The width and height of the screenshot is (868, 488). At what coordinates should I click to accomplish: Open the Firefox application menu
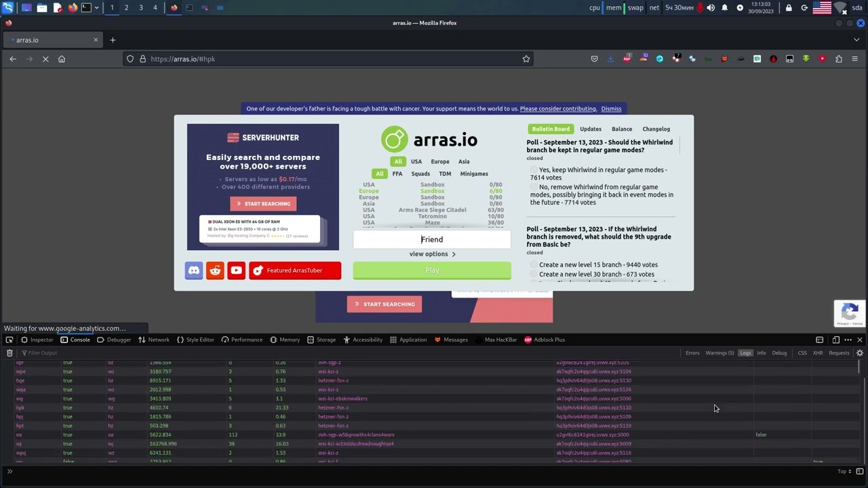pyautogui.click(x=854, y=59)
